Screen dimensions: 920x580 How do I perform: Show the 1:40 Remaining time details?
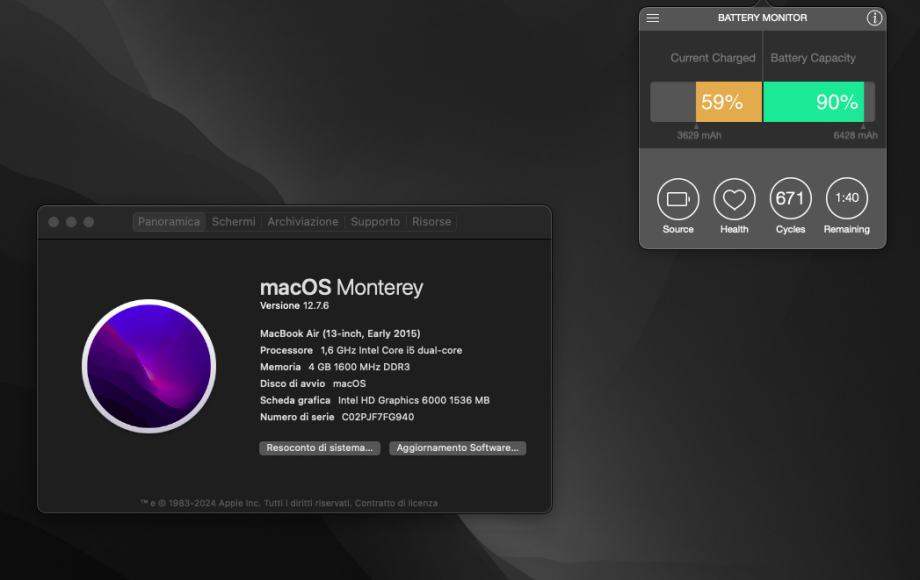point(847,199)
